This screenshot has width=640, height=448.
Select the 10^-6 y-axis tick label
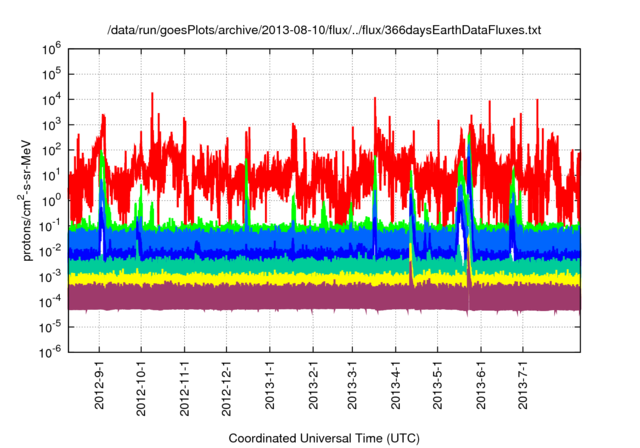(x=50, y=353)
